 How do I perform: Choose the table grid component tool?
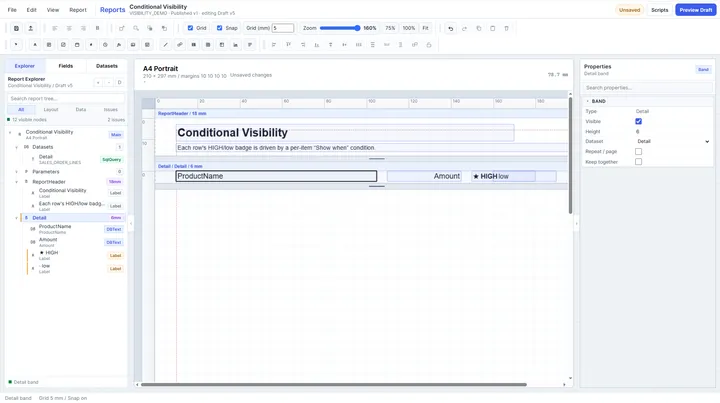point(208,45)
